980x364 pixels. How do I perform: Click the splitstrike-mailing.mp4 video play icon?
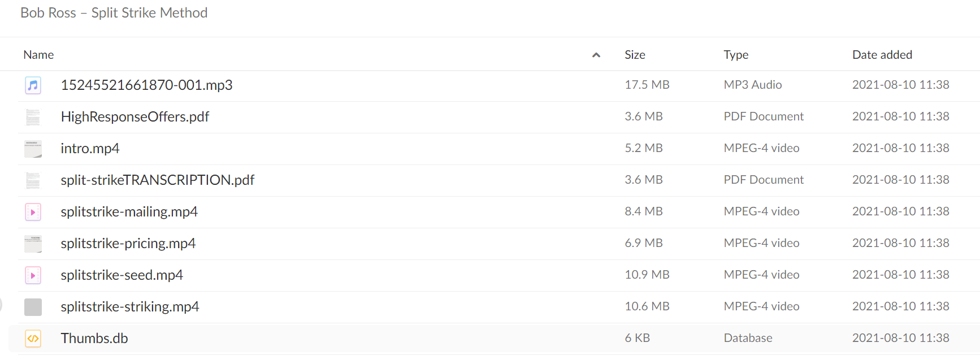[x=33, y=212]
